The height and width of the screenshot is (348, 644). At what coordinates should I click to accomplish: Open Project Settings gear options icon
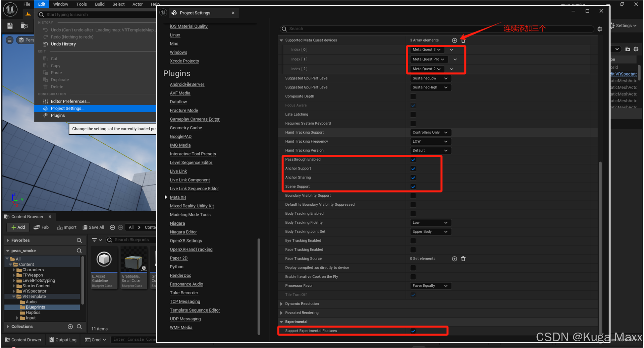[x=600, y=29]
